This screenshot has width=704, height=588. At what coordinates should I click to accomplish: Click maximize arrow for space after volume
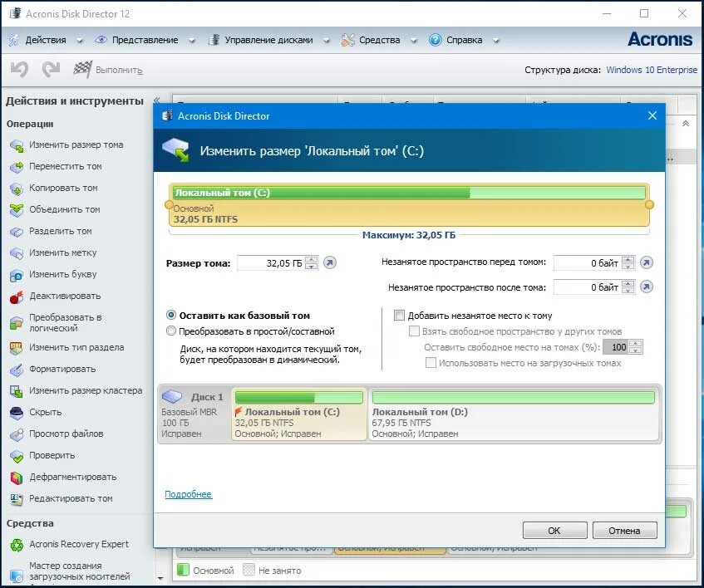(647, 287)
